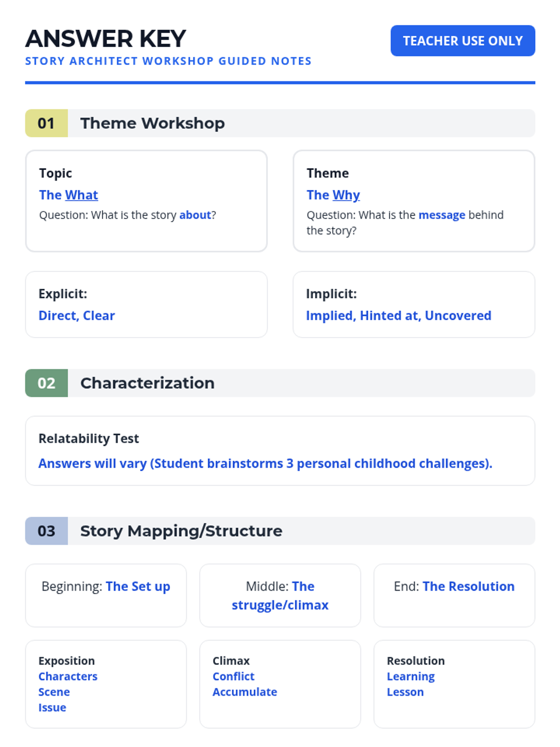560x747 pixels.
Task: Click the underlined "Why" link under Theme
Action: tap(346, 195)
